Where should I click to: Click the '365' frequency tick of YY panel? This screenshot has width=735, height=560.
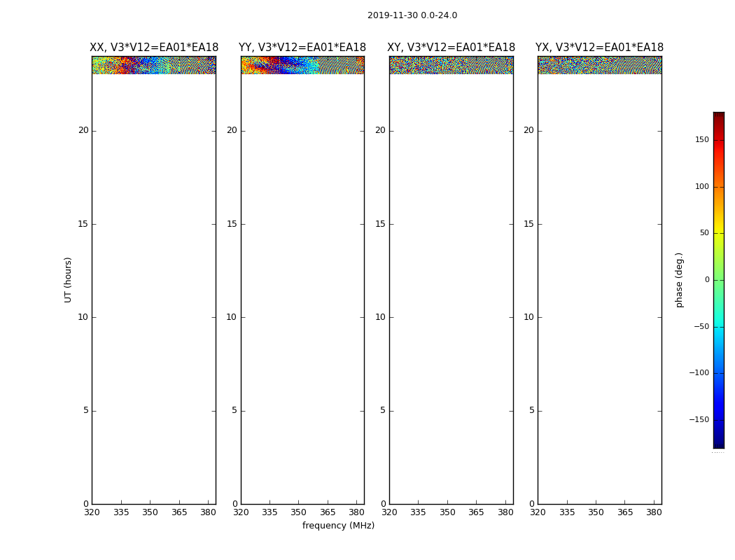click(328, 512)
